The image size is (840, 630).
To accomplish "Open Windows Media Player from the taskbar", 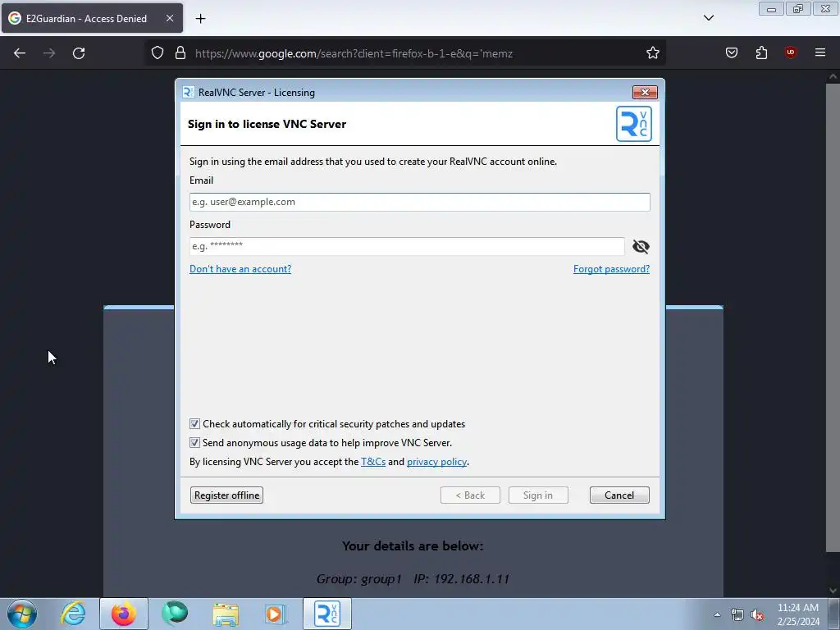I will (276, 614).
